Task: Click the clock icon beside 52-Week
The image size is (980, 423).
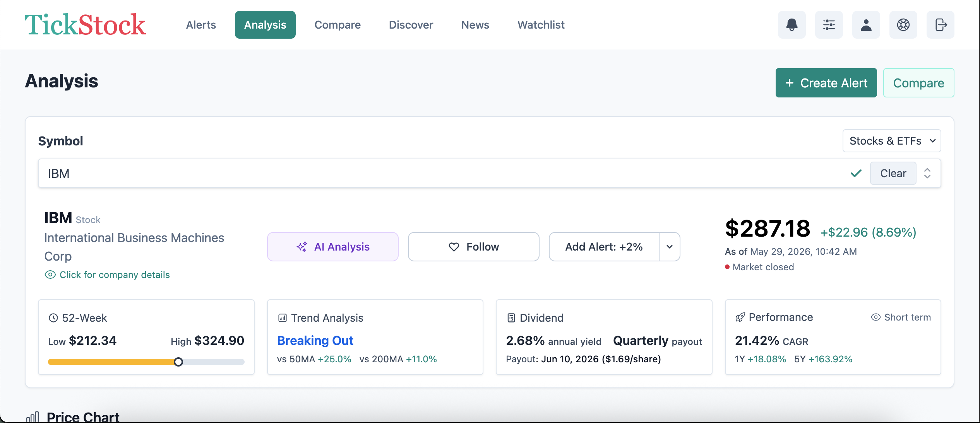Action: (53, 318)
